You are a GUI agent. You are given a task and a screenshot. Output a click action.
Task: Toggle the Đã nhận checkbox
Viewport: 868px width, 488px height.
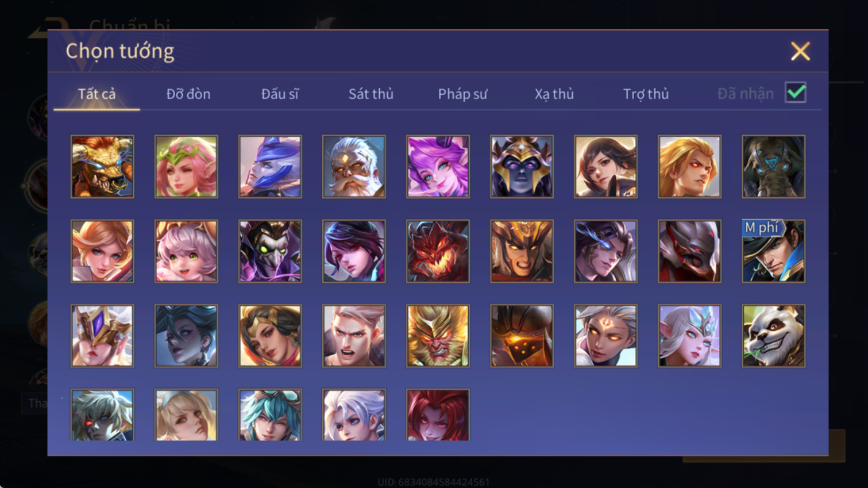(796, 93)
